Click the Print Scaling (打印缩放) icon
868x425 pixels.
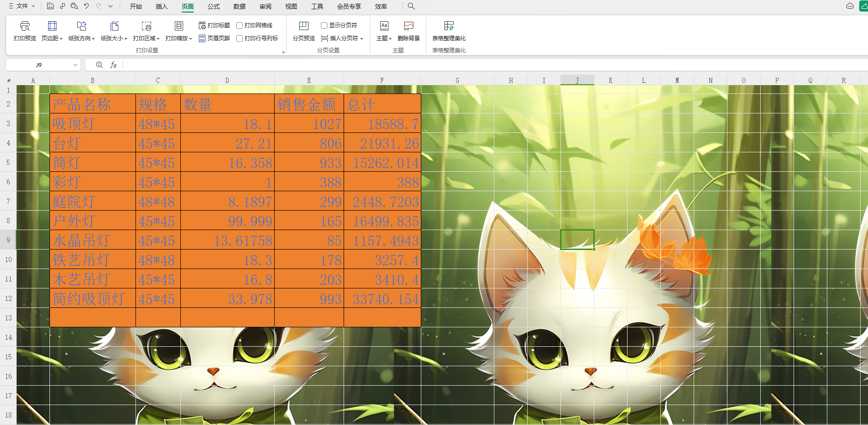179,26
